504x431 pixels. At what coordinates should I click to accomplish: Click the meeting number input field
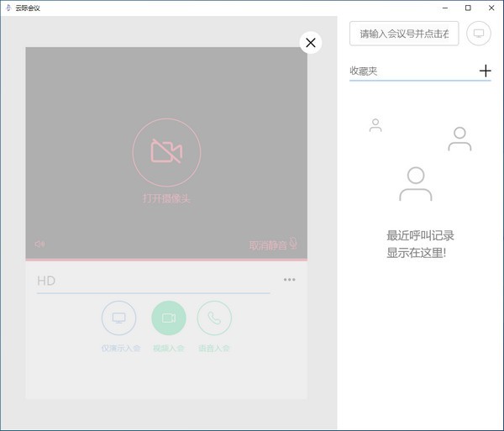click(404, 34)
